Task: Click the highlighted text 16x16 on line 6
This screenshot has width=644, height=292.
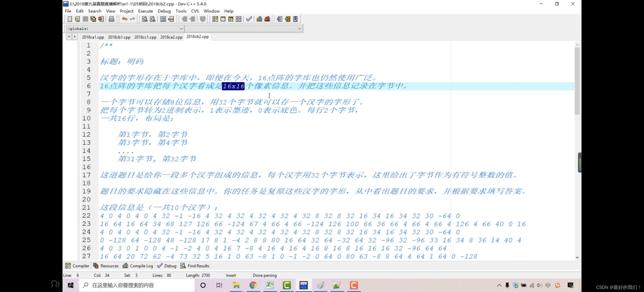Action: (x=233, y=86)
